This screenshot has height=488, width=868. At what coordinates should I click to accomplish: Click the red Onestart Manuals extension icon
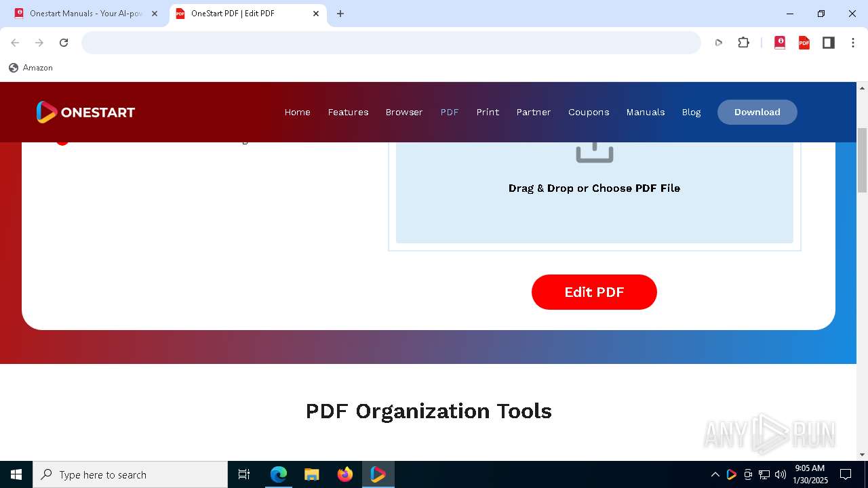(x=780, y=43)
